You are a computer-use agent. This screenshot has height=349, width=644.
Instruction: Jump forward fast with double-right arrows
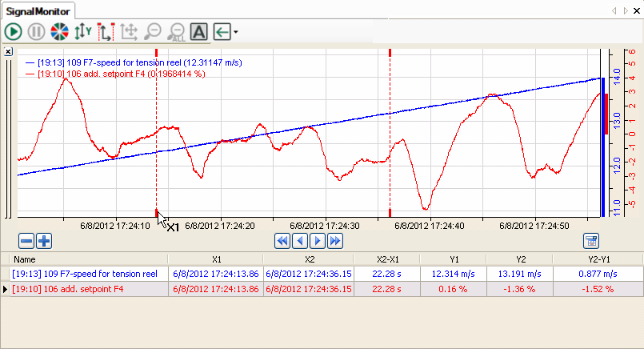(x=335, y=241)
